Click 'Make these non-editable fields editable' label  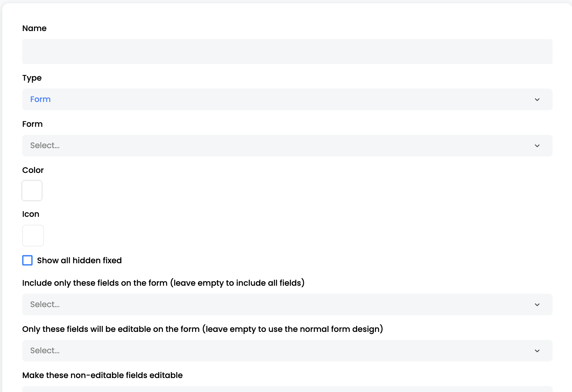(x=102, y=375)
